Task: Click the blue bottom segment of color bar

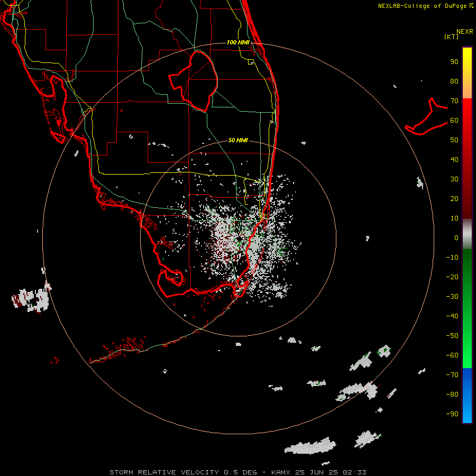Action: point(467,396)
